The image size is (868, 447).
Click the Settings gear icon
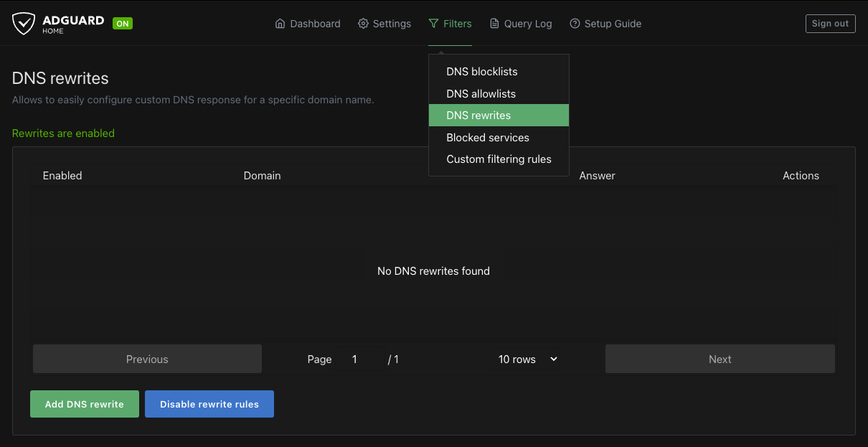363,24
